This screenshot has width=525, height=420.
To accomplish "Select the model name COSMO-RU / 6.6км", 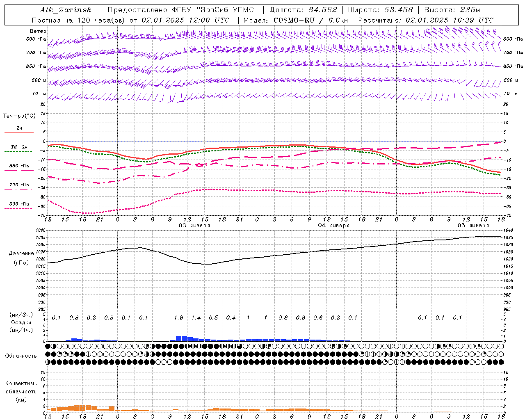I will (x=310, y=20).
